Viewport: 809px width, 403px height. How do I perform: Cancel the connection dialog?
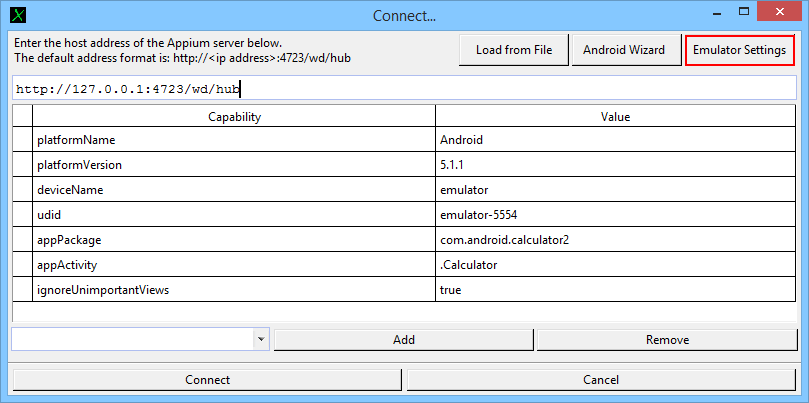(x=601, y=380)
